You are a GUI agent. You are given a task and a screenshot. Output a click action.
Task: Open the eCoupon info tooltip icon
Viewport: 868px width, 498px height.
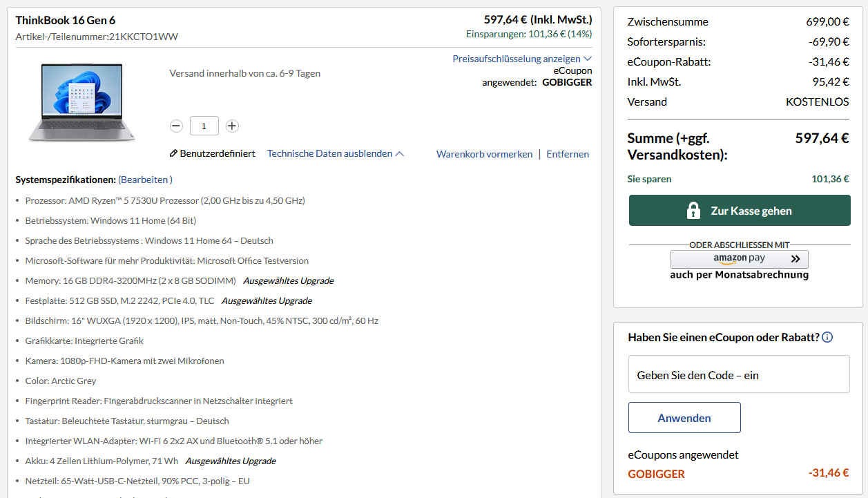click(x=827, y=336)
